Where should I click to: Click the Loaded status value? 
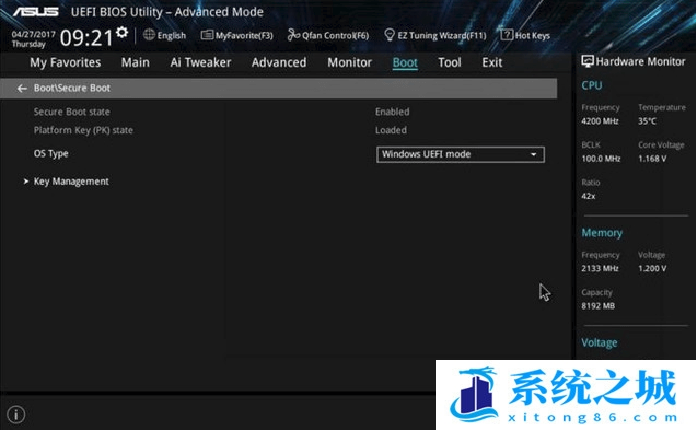point(391,130)
